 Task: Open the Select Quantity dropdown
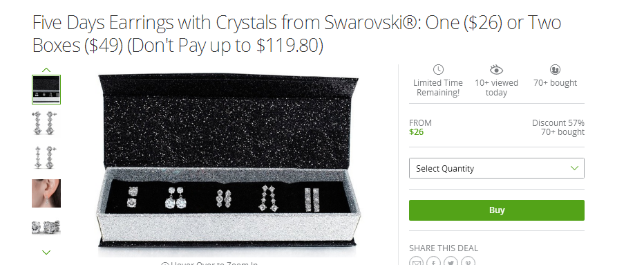[497, 168]
